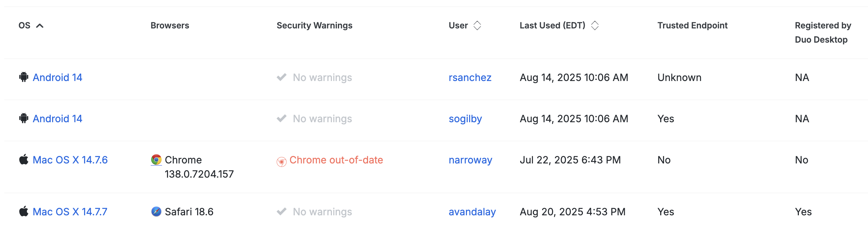Image resolution: width=868 pixels, height=232 pixels.
Task: Click the Android icon in sogilby's row
Action: point(24,118)
